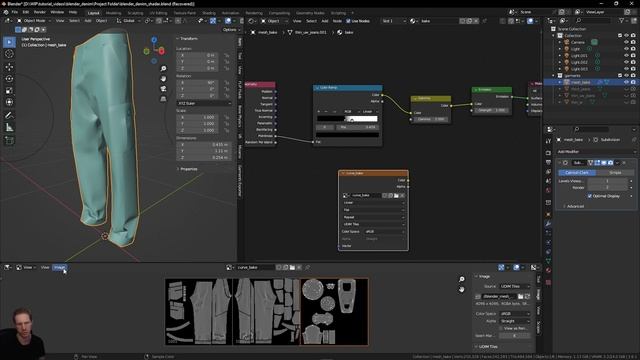Select the Simple subdivision button

tap(615, 173)
